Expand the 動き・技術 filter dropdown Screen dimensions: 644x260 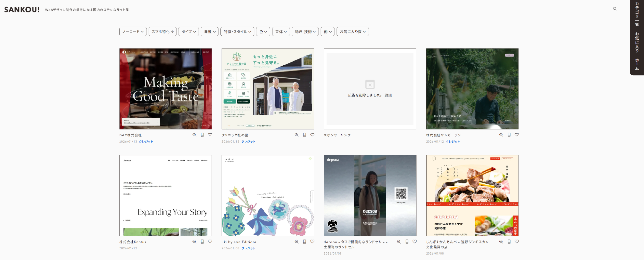tap(305, 32)
